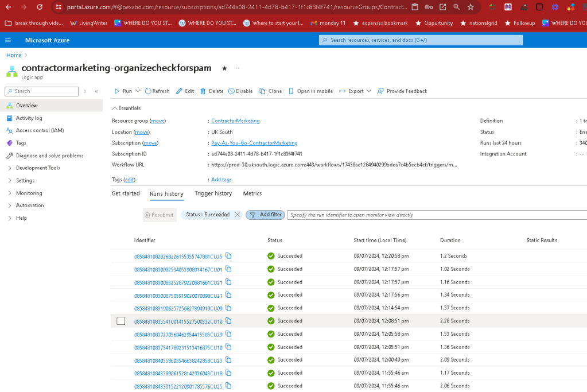This screenshot has width=587, height=392.
Task: Open Tags in the sidebar
Action: (x=21, y=143)
